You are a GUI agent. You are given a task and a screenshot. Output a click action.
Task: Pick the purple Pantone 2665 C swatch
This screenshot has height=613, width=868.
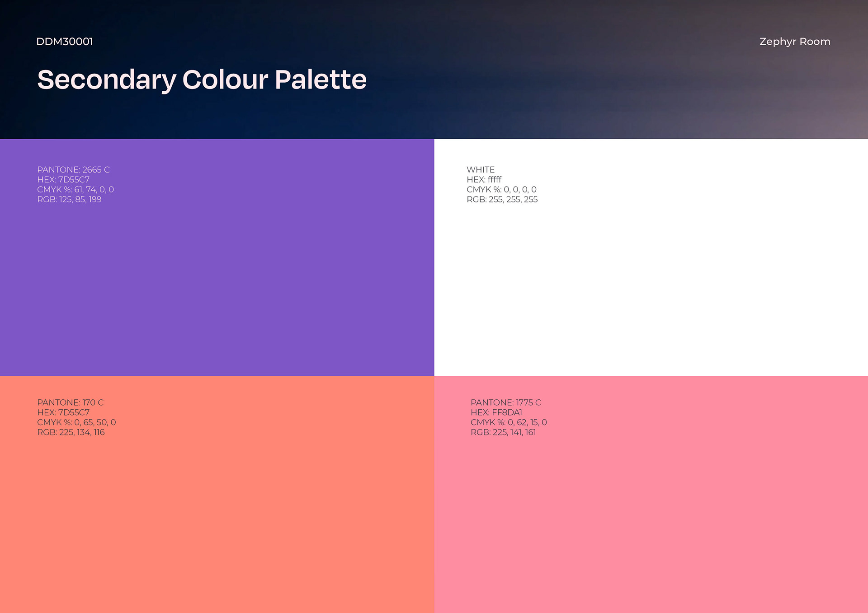point(217,257)
